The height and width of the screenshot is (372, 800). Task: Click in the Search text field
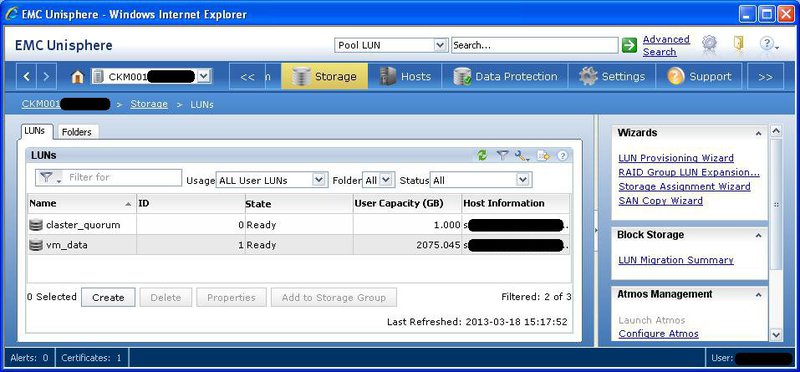(534, 45)
